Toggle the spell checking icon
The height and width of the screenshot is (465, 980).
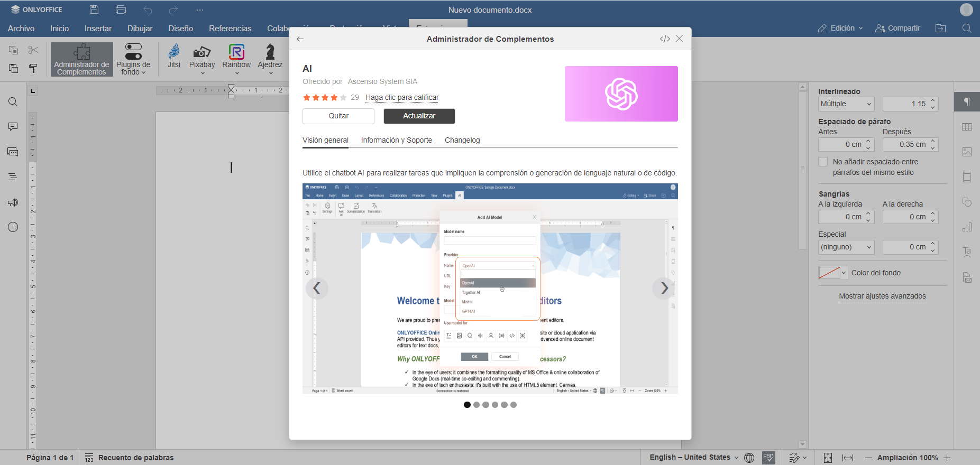768,458
